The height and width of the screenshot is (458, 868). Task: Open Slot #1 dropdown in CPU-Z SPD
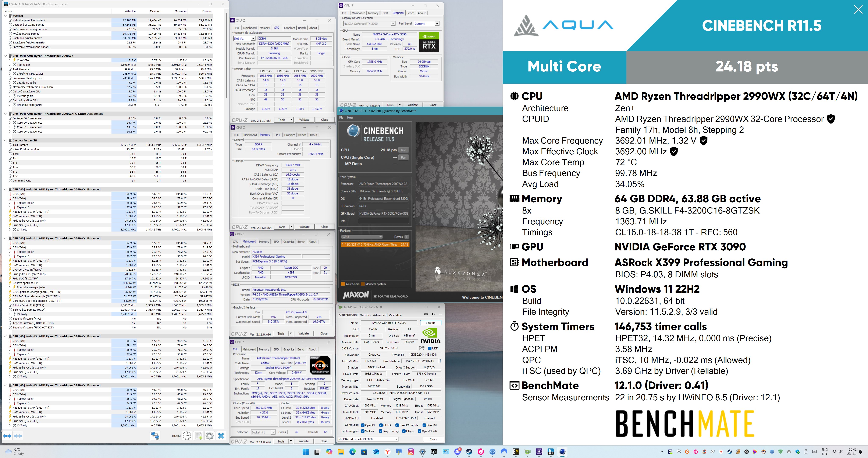click(x=244, y=38)
